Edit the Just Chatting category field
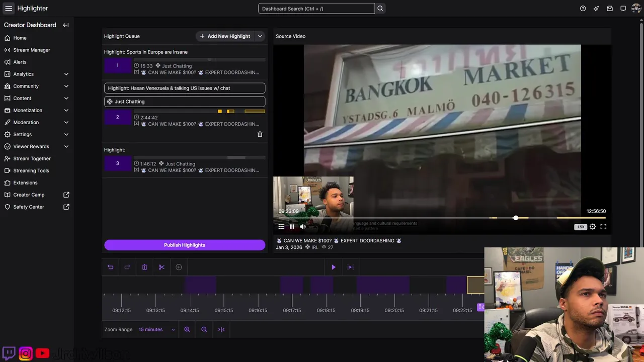The width and height of the screenshot is (644, 362). [x=185, y=102]
